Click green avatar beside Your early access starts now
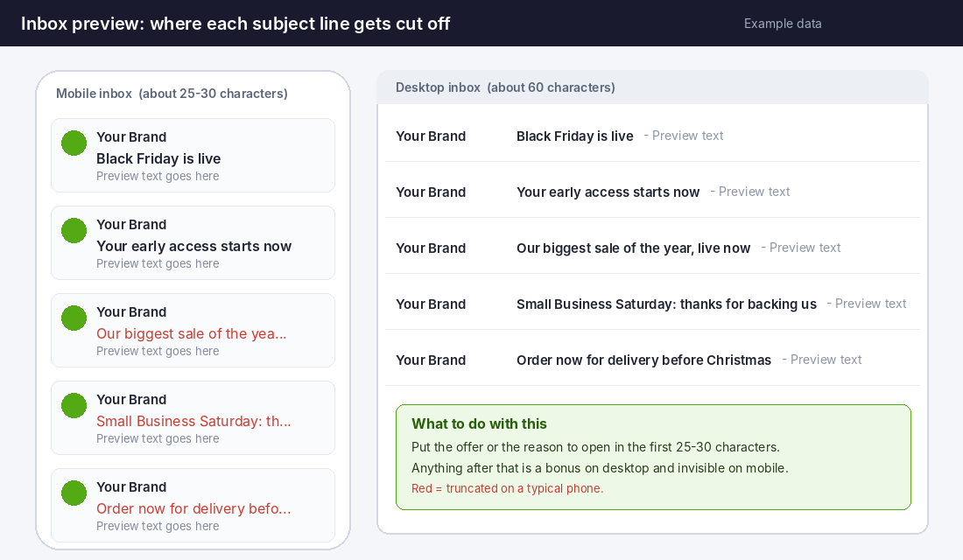Screen dimensions: 963x560 (x=74, y=231)
